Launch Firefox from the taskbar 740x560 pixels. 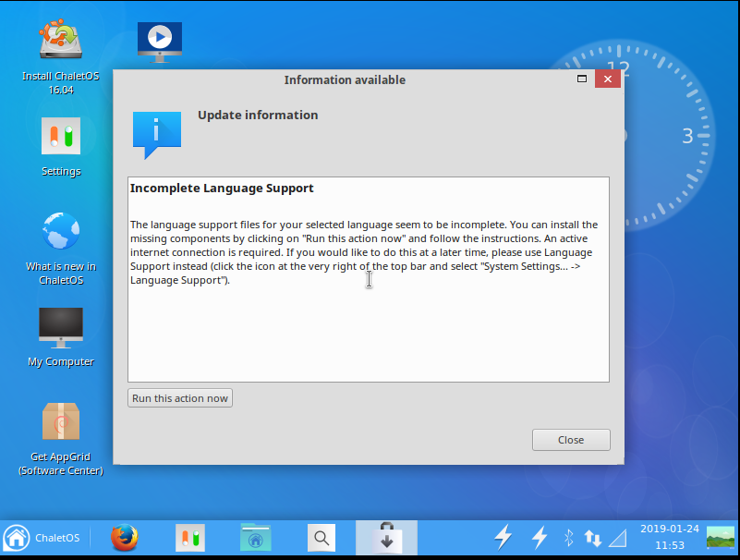click(x=124, y=538)
